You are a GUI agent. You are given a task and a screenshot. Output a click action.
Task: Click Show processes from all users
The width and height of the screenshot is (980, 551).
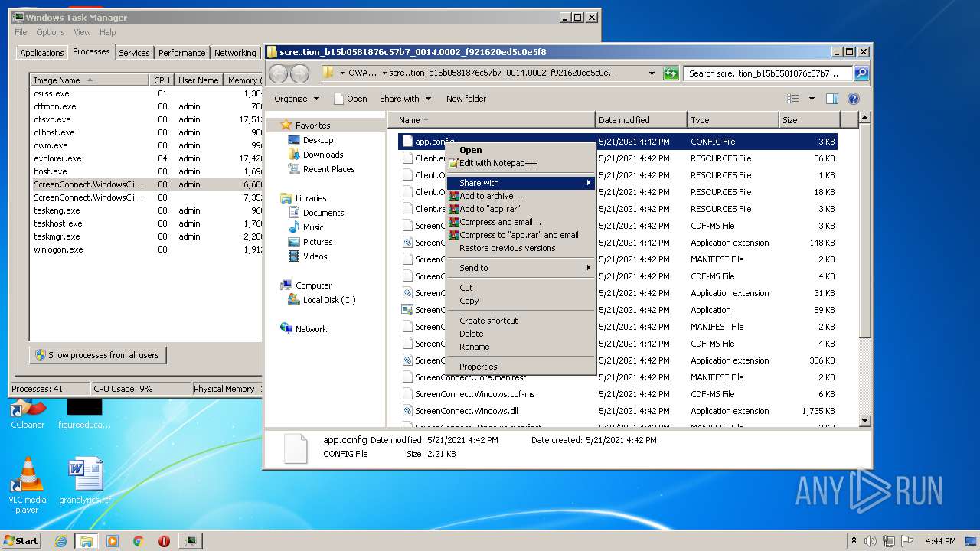pyautogui.click(x=98, y=355)
